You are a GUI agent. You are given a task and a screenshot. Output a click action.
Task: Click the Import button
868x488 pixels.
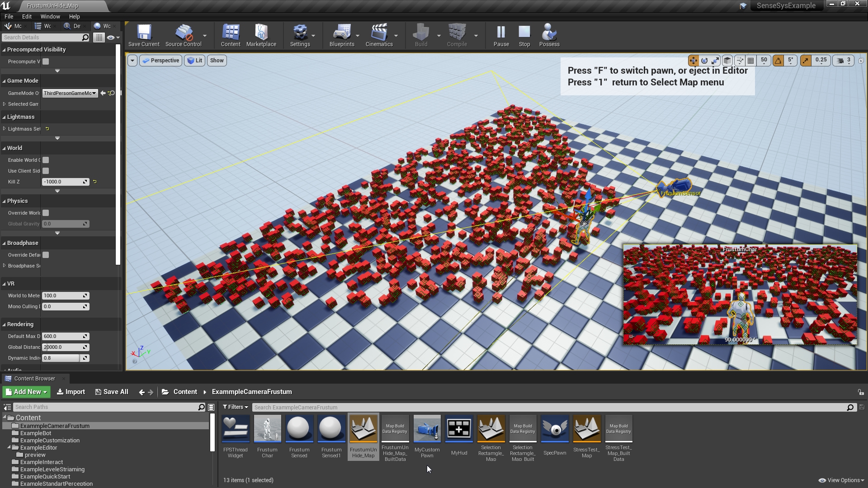click(71, 392)
